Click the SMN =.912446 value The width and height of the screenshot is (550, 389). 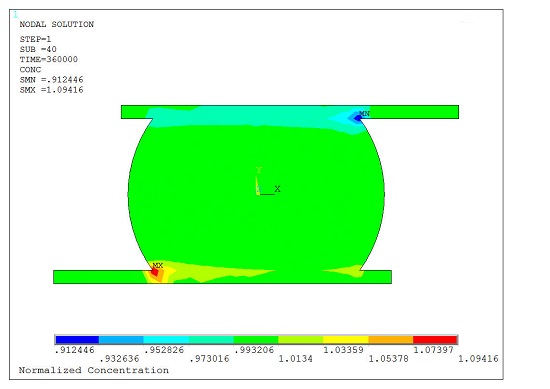pyautogui.click(x=52, y=80)
